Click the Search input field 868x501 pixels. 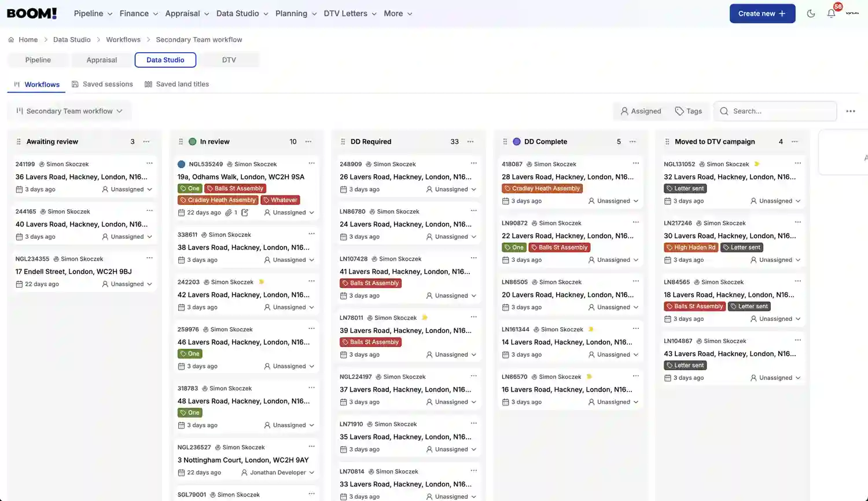click(x=775, y=111)
